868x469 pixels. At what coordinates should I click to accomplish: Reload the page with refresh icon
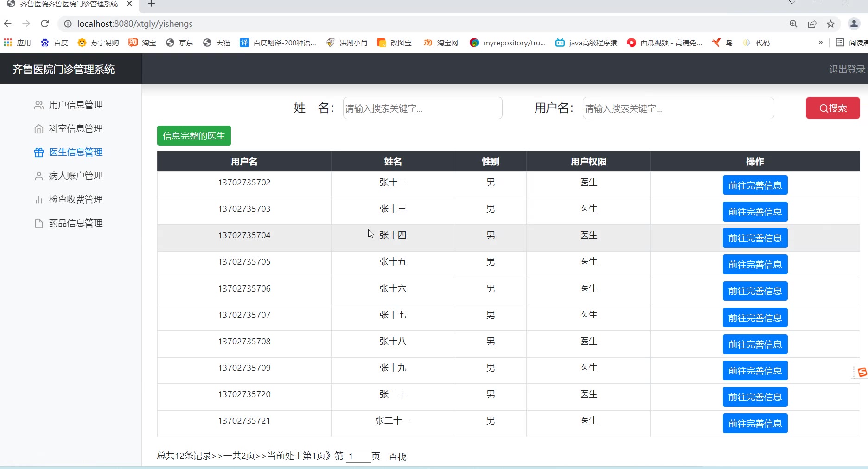45,24
